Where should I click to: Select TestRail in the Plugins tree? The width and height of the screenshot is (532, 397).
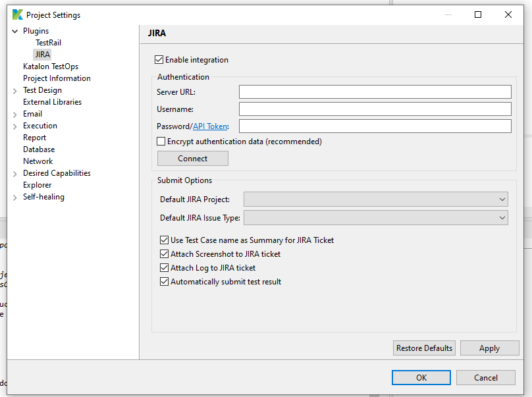(49, 43)
